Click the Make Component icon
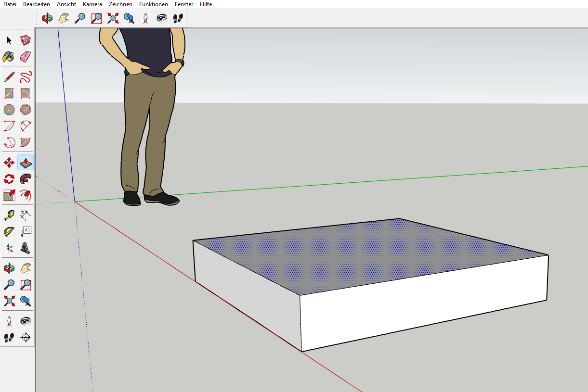The width and height of the screenshot is (588, 392). [26, 40]
